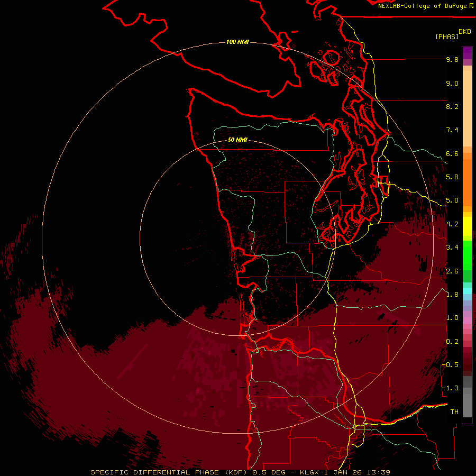The image size is (476, 476).
Task: Click the 1.0 value on the color scale
Action: pos(452,318)
